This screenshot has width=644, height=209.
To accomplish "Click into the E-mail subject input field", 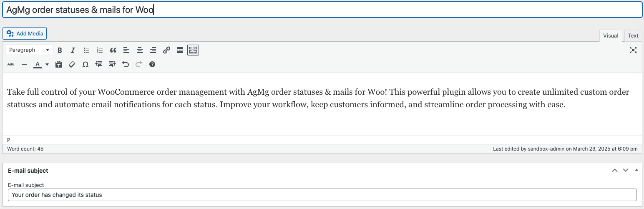I will 322,195.
